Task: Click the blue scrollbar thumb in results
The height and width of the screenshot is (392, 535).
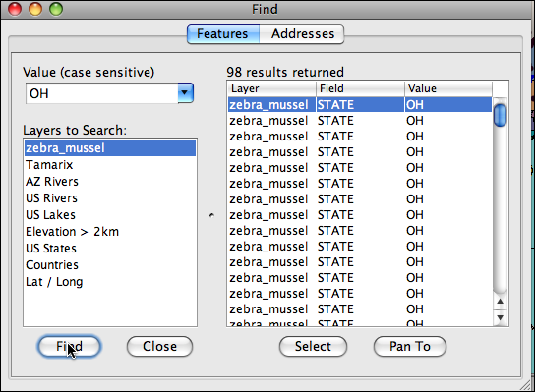Action: (x=501, y=116)
